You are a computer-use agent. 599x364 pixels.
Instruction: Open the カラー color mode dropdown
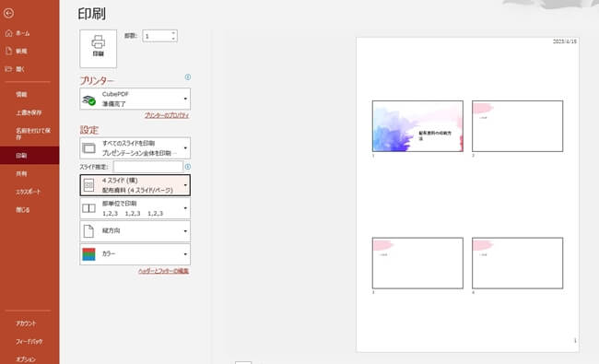click(x=135, y=254)
